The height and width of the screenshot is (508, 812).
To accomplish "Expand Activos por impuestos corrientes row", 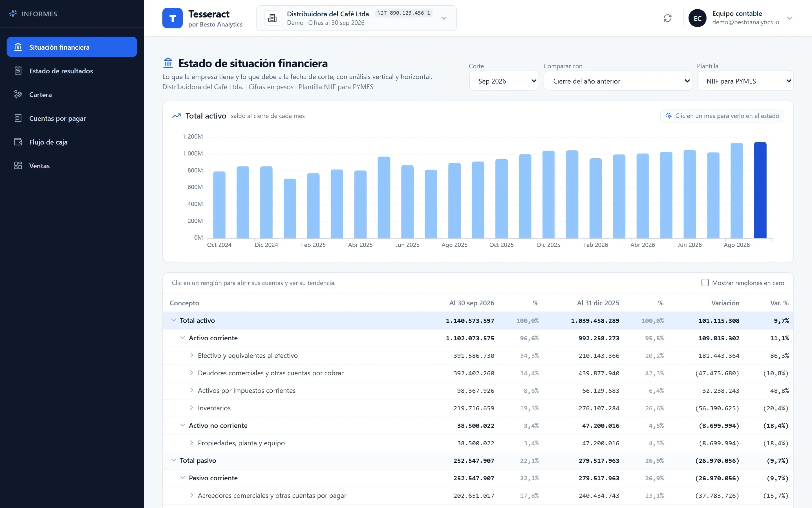I will point(192,390).
